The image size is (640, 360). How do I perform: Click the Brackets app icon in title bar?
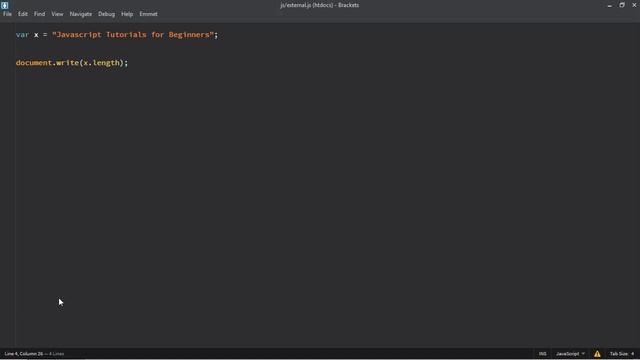4,5
